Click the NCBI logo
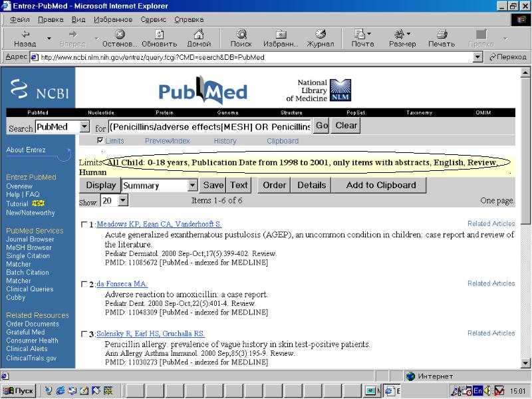The width and height of the screenshot is (532, 399). pyautogui.click(x=39, y=90)
